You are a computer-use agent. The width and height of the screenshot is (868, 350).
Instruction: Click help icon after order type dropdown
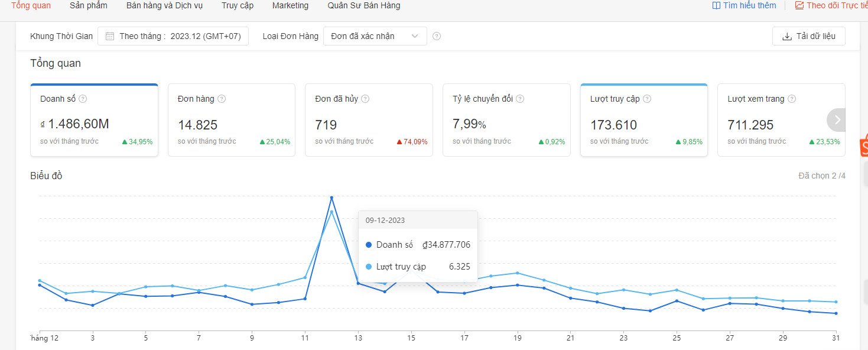tap(437, 36)
